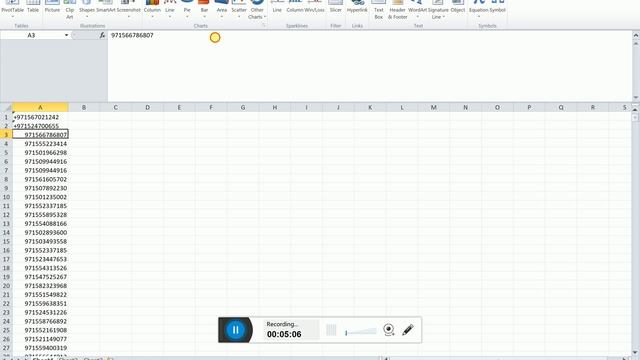The width and height of the screenshot is (640, 360).
Task: Select cell containing 971502893600
Action: tap(40, 233)
